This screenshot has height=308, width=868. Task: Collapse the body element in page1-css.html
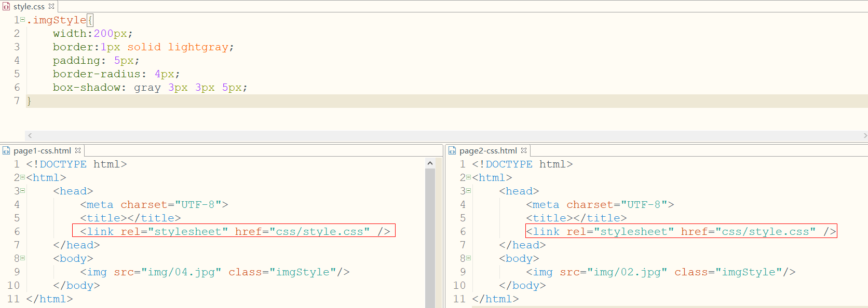pos(23,258)
